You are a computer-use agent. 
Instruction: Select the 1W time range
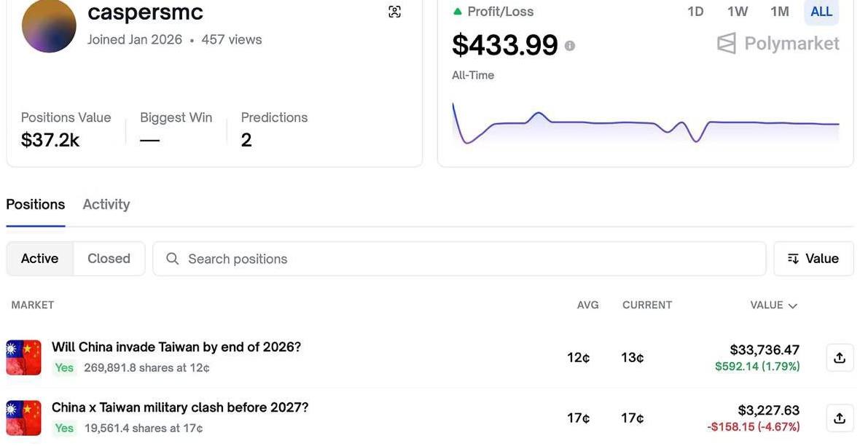(x=738, y=12)
